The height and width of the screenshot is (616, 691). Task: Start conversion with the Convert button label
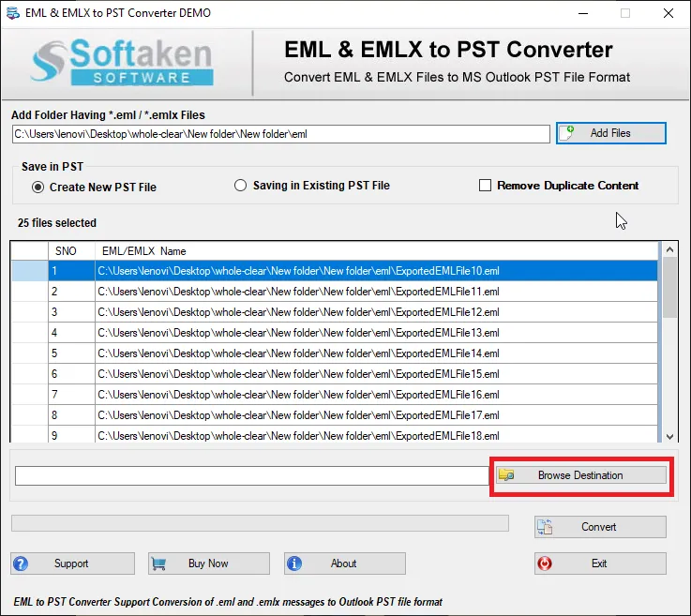[x=598, y=527]
